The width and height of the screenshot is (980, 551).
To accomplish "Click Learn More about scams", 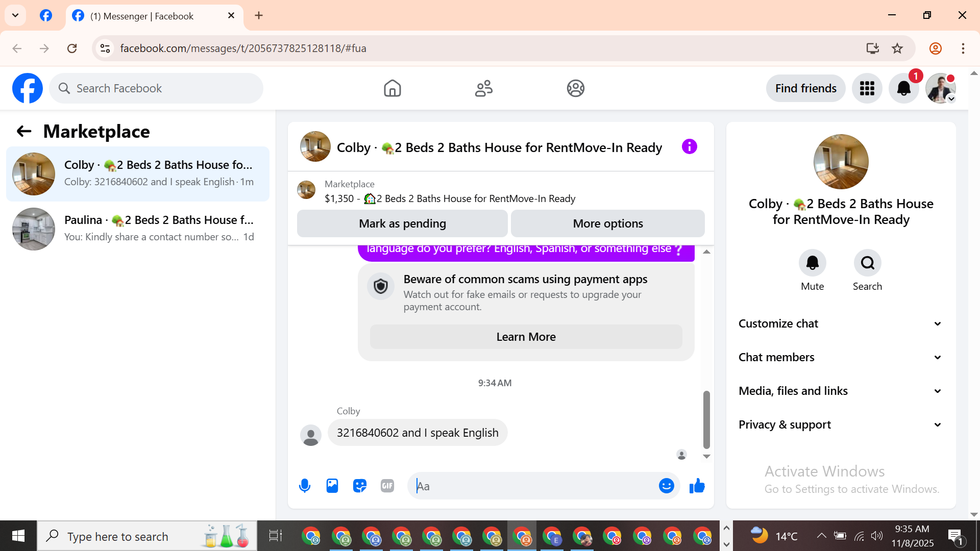I will (x=526, y=337).
